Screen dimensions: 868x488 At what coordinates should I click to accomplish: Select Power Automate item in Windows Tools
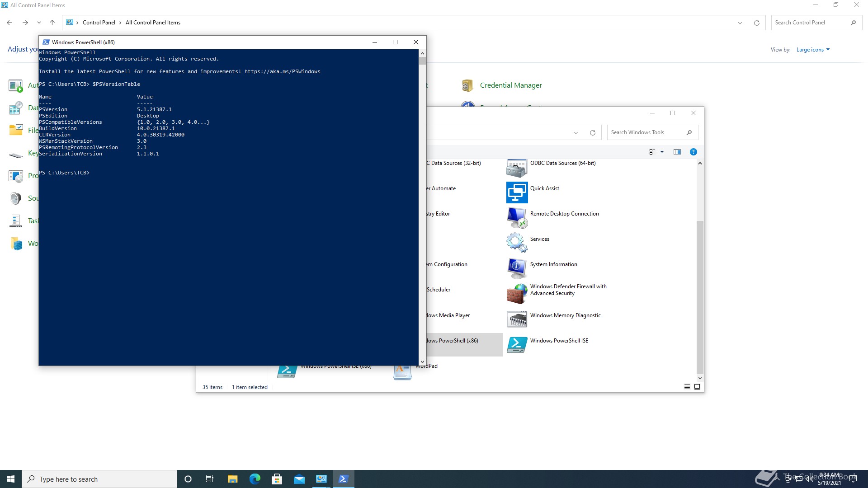coord(441,188)
